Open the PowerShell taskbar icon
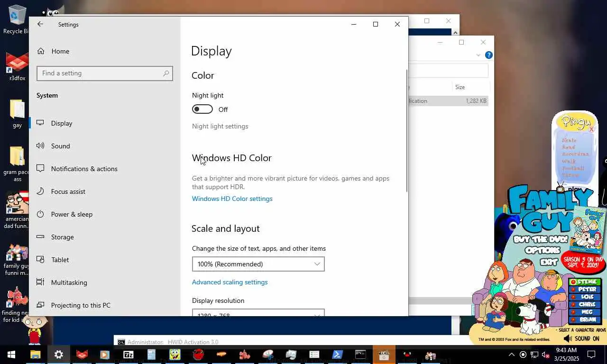 (x=337, y=355)
